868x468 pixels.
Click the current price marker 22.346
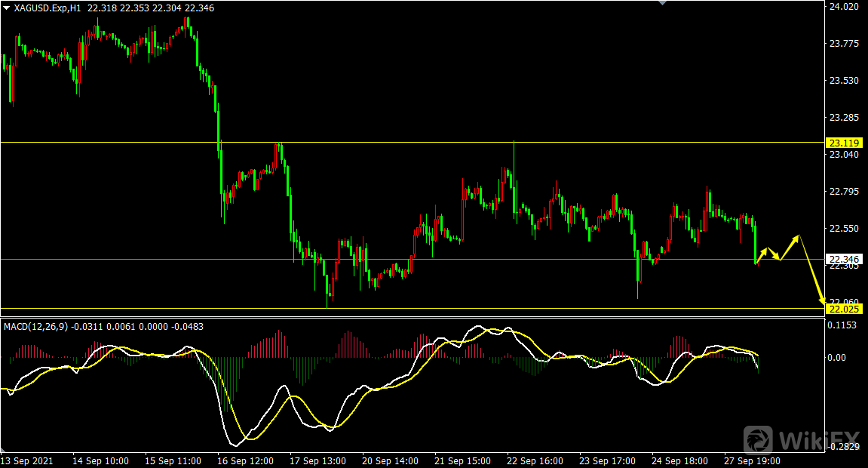coord(843,259)
